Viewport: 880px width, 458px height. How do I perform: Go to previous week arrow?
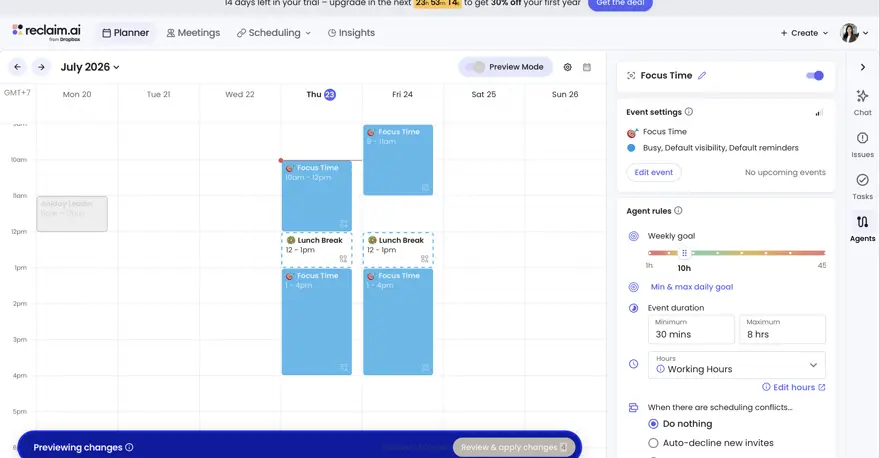17,67
